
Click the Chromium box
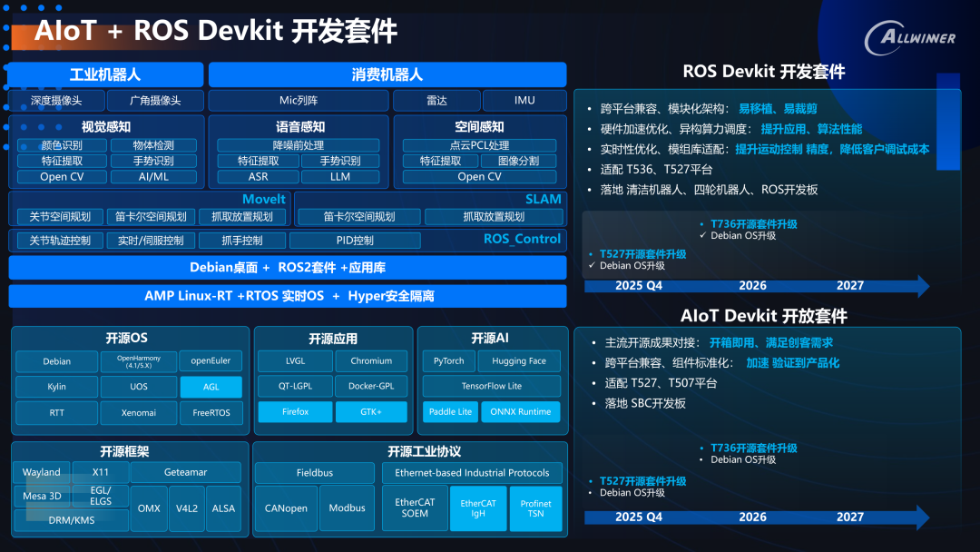pos(371,361)
